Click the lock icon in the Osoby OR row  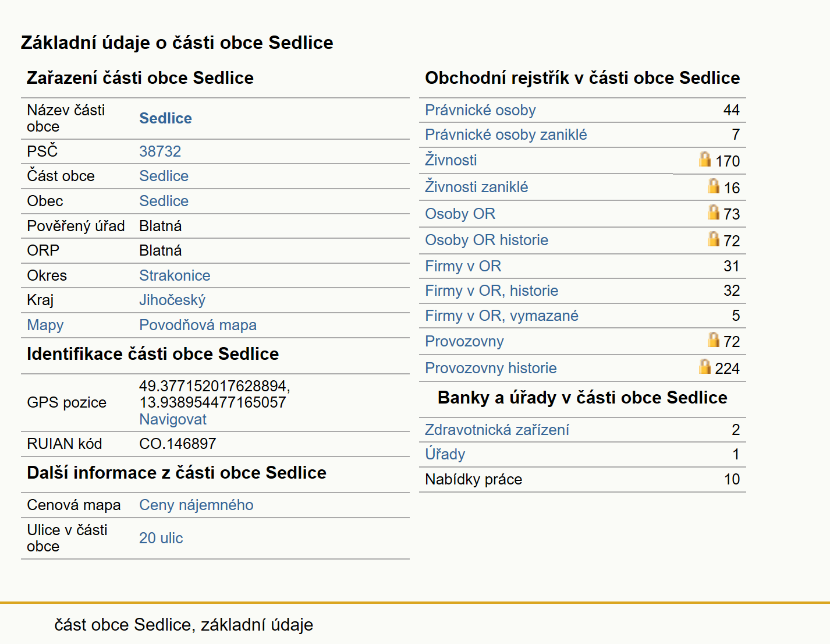tap(714, 212)
